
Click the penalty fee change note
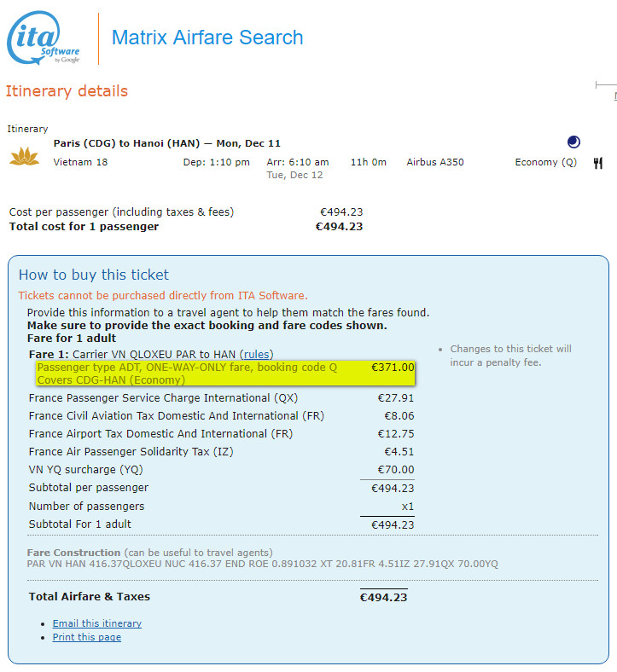point(510,356)
